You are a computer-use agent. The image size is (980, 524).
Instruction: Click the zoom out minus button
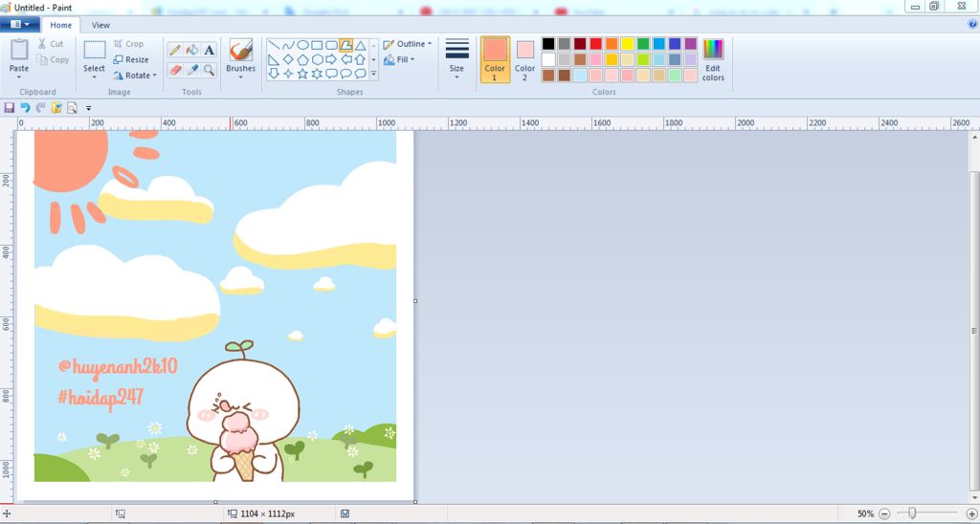[x=884, y=513]
